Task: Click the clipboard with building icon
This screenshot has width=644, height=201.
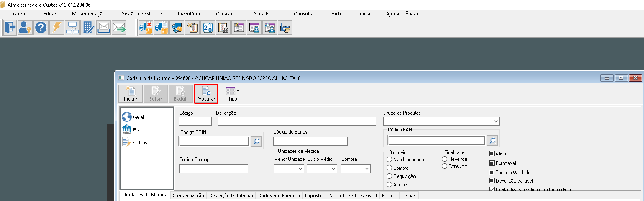Action: pos(223,28)
